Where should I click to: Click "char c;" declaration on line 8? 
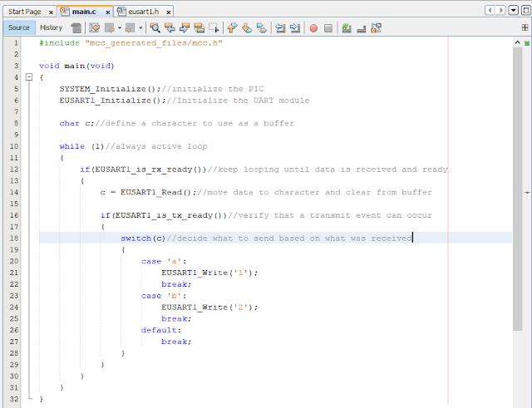[x=76, y=124]
